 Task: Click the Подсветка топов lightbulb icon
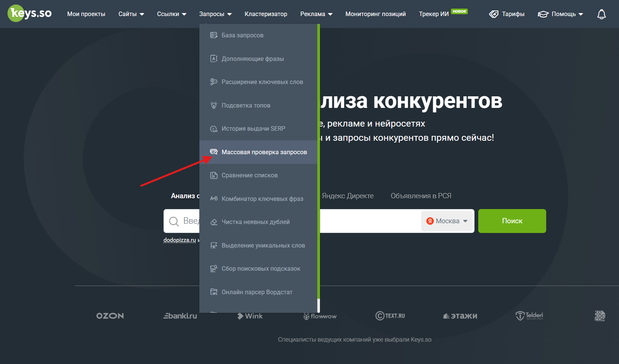214,105
